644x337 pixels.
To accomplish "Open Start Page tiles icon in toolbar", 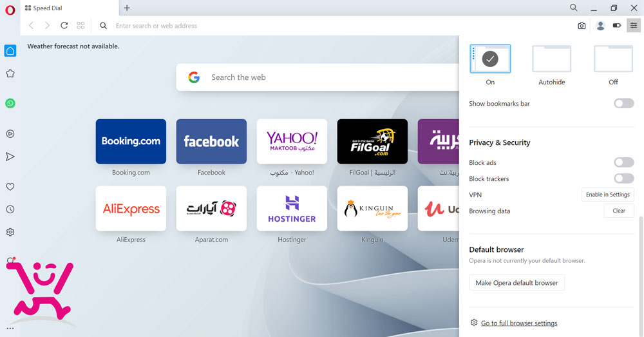I will tap(80, 26).
